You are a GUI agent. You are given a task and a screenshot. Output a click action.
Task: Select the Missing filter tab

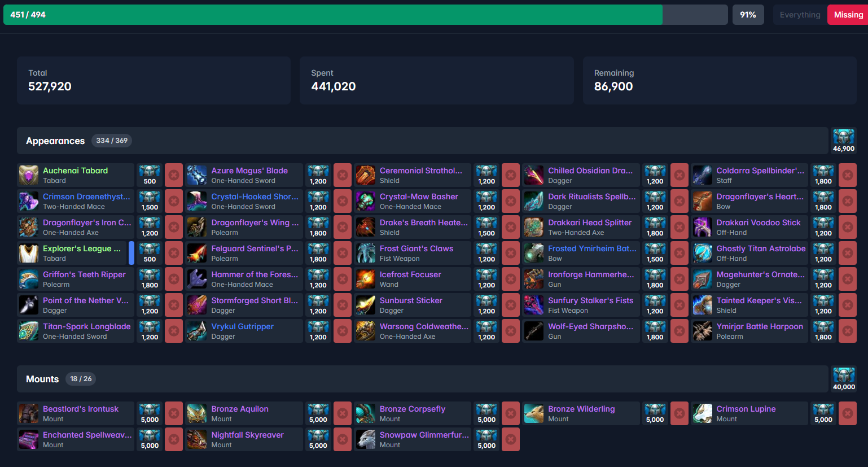(848, 15)
